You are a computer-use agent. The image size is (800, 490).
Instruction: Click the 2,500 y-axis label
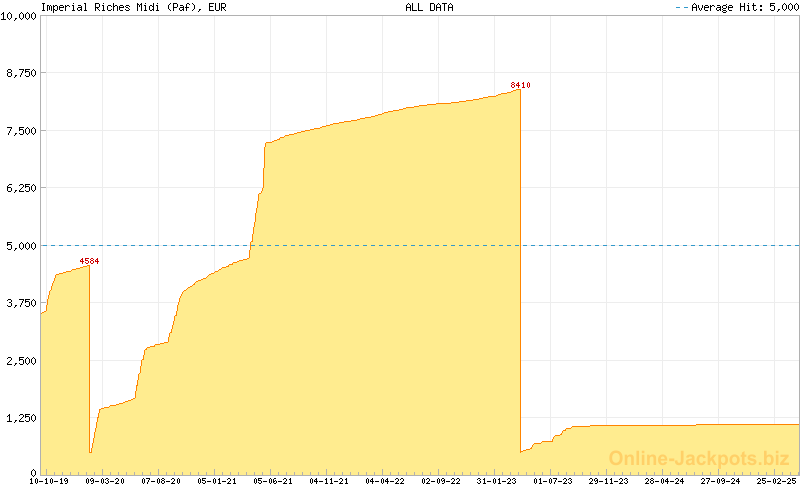tap(21, 360)
